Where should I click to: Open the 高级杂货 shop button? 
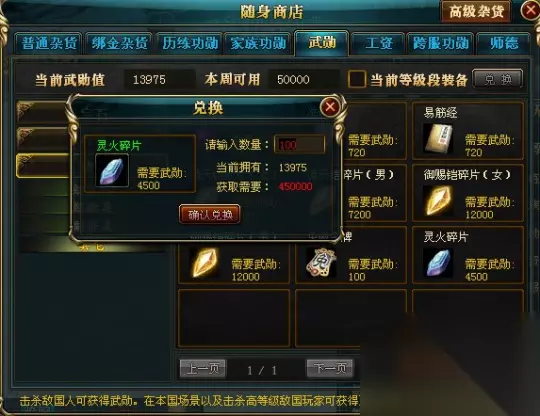pos(476,12)
